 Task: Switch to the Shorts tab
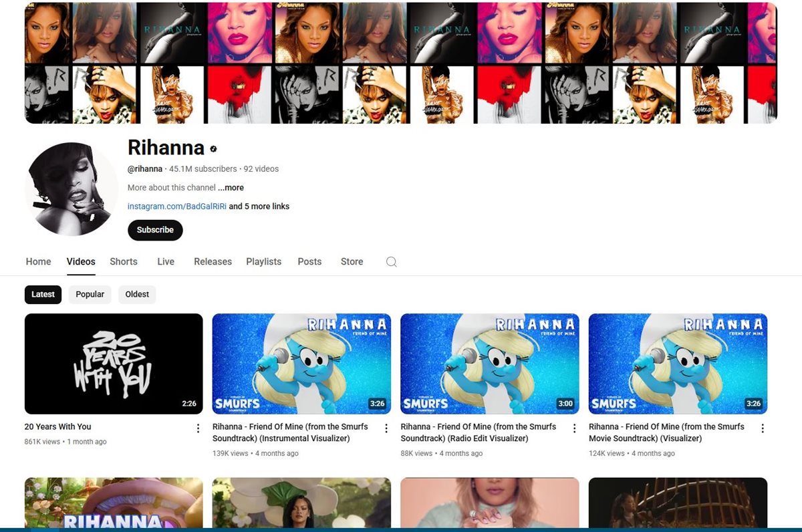pyautogui.click(x=124, y=262)
